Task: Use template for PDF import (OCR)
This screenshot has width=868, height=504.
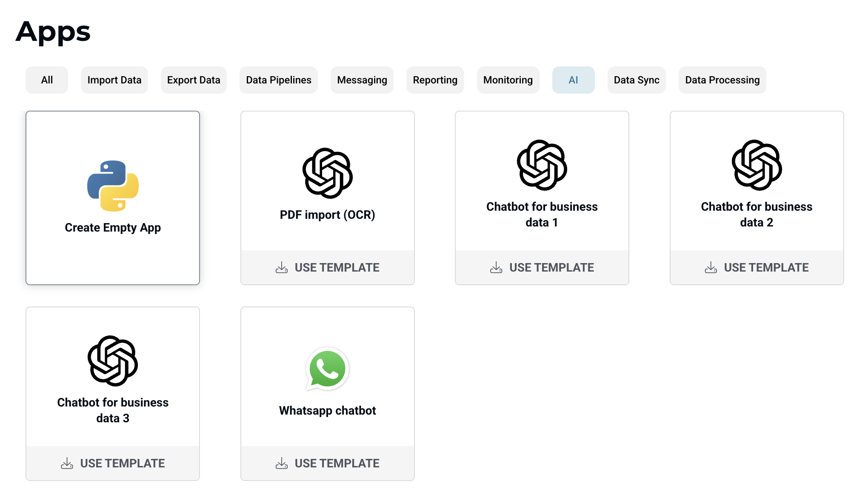Action: tap(328, 267)
